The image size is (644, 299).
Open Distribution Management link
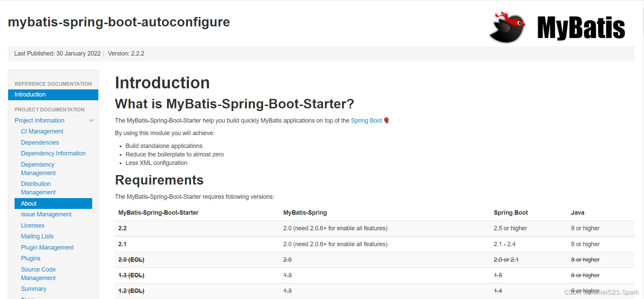38,188
